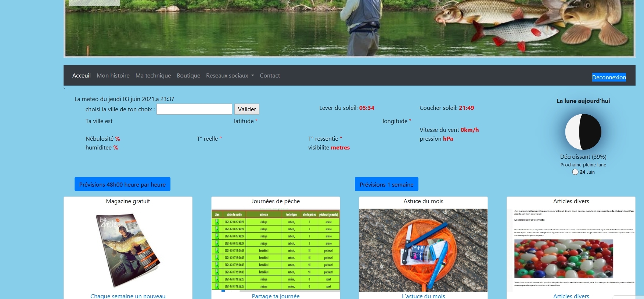644x299 pixels.
Task: Click the full moon icon beside 24 Juin
Action: pyautogui.click(x=575, y=172)
